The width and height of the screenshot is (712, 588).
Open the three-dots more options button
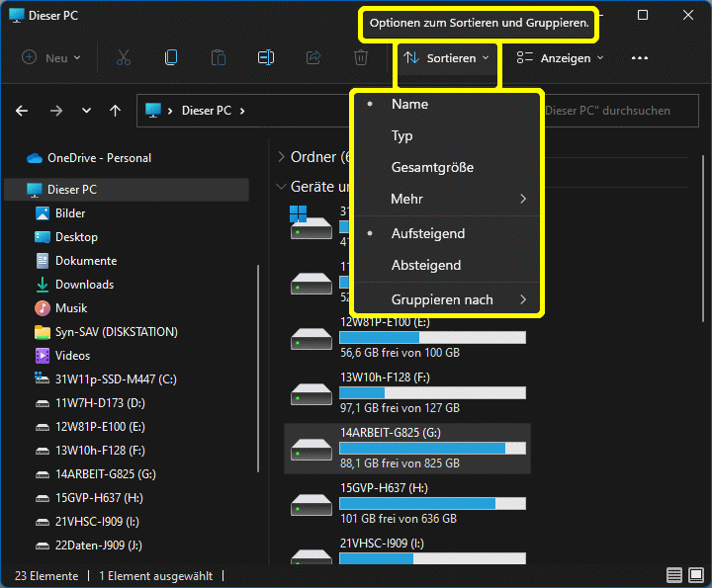(x=640, y=58)
